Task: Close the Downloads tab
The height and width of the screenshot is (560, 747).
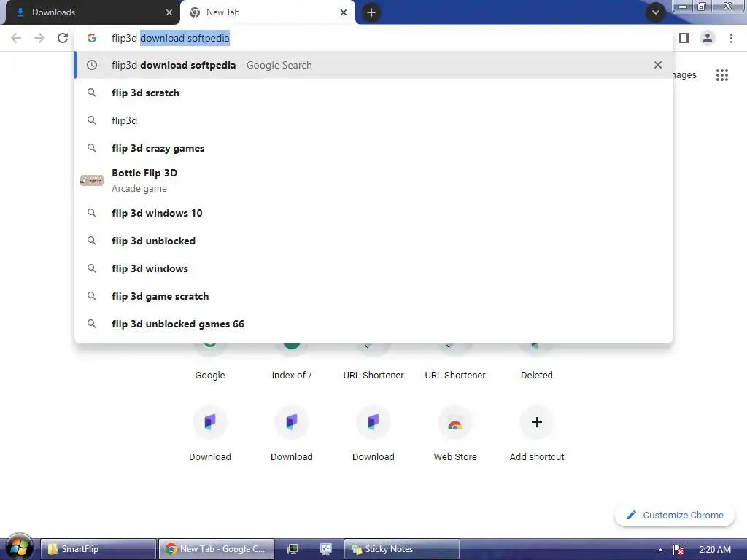Action: coord(169,12)
